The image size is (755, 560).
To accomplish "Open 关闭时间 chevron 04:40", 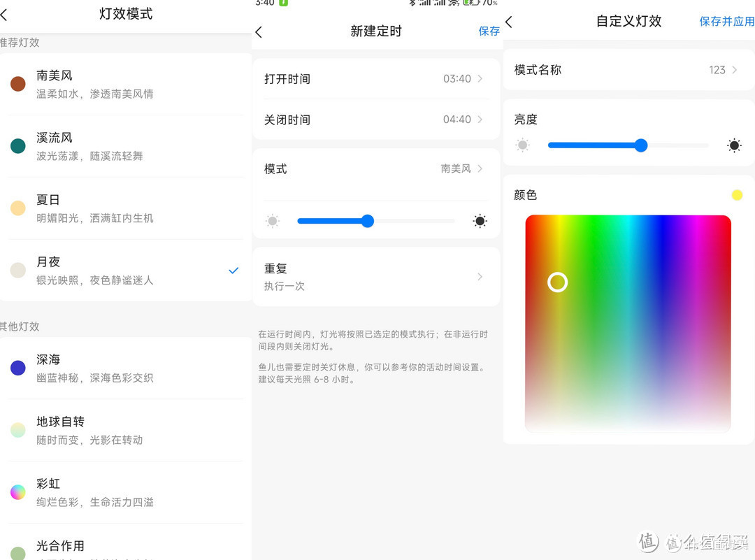I will (x=480, y=119).
